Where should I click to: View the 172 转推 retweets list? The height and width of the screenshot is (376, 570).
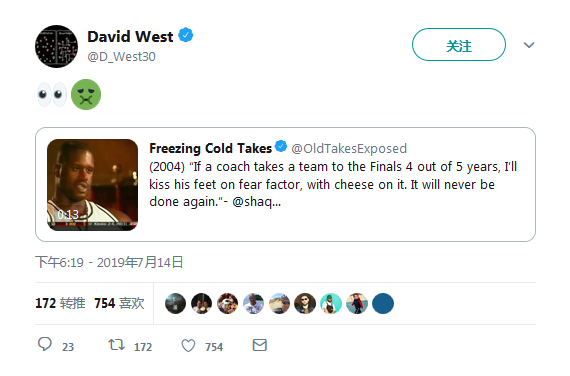point(60,303)
